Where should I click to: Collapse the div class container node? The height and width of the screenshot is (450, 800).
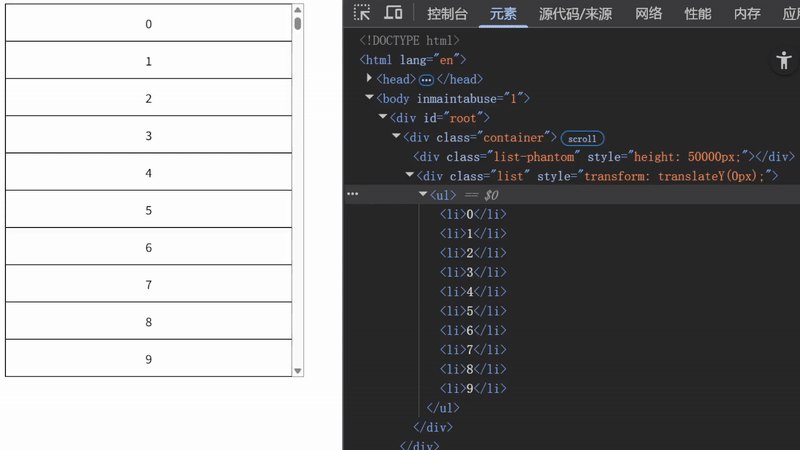(396, 137)
